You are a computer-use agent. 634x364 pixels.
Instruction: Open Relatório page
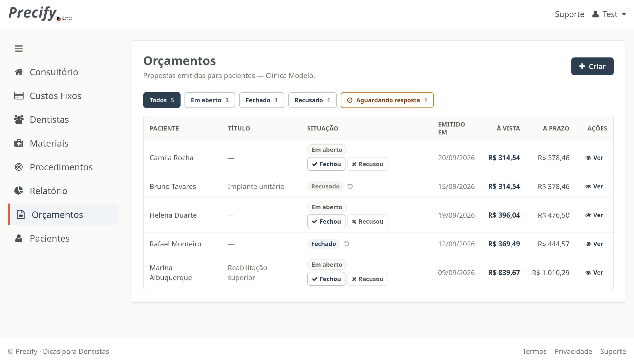tap(63, 191)
